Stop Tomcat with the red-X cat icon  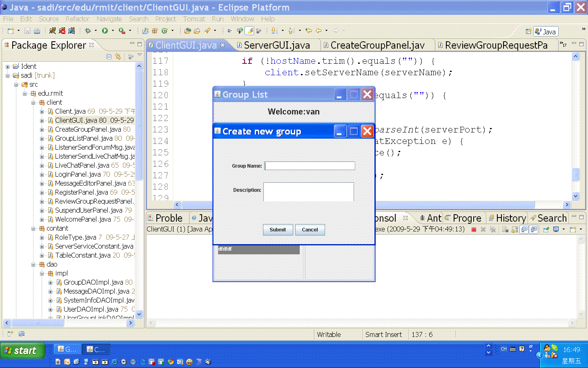(x=62, y=31)
